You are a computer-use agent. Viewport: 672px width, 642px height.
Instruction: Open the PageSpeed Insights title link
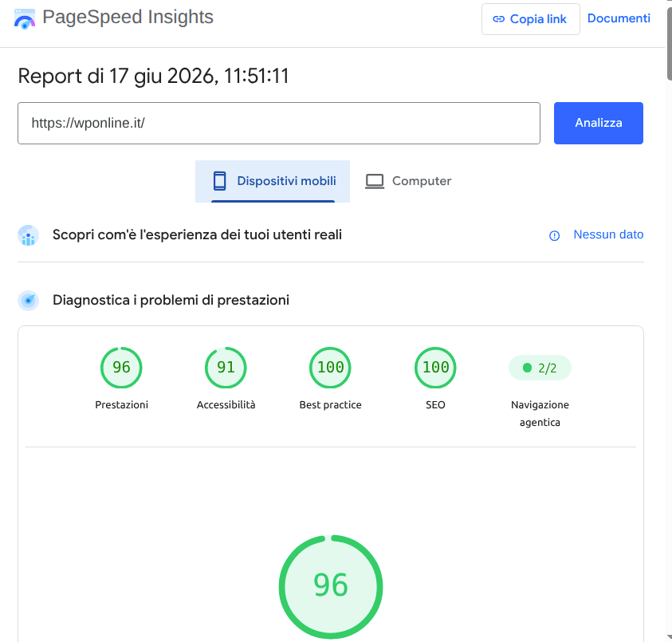pyautogui.click(x=128, y=18)
